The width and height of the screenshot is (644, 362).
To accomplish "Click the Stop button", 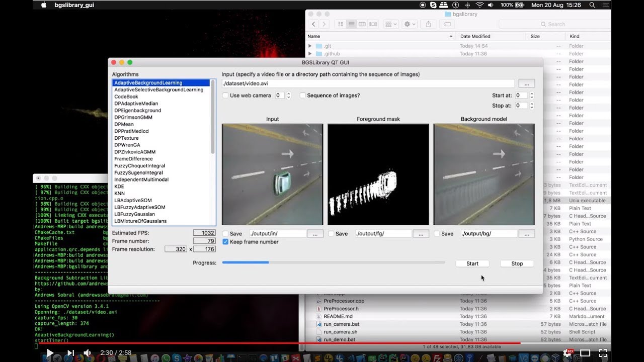I will (x=517, y=263).
